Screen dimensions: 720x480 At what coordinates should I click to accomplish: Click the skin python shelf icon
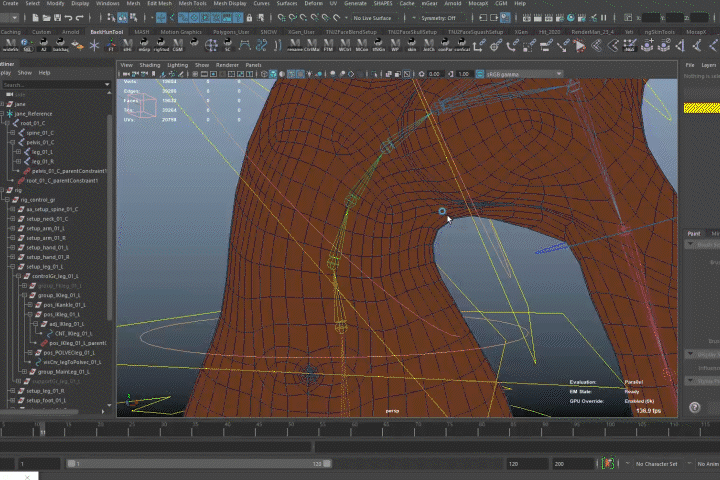[411, 45]
